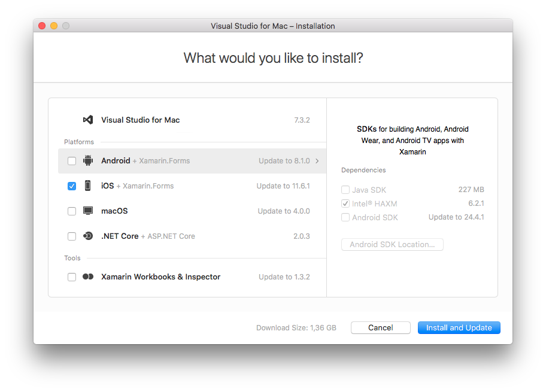
Task: Click the Platforms section header
Action: click(x=79, y=142)
